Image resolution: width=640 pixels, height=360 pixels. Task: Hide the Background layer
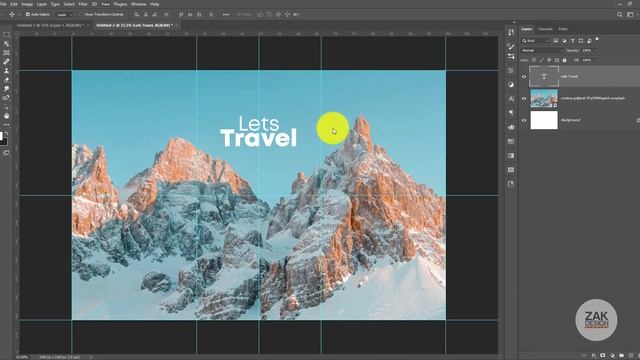524,120
